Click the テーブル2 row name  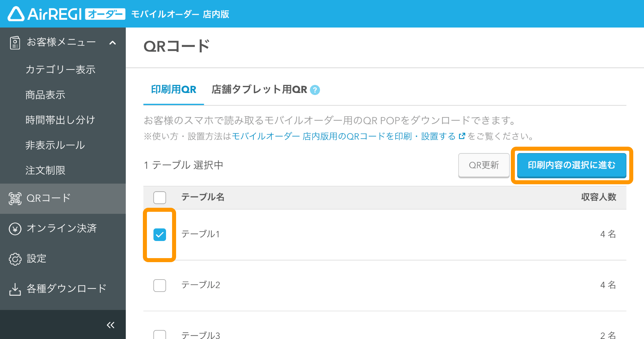(x=201, y=285)
